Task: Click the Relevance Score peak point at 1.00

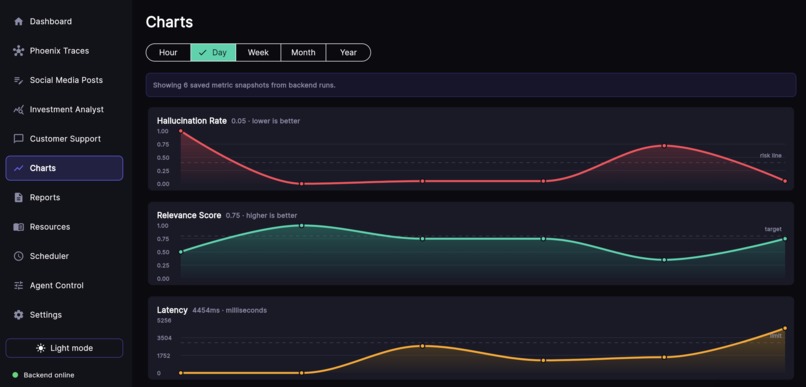Action: click(302, 226)
